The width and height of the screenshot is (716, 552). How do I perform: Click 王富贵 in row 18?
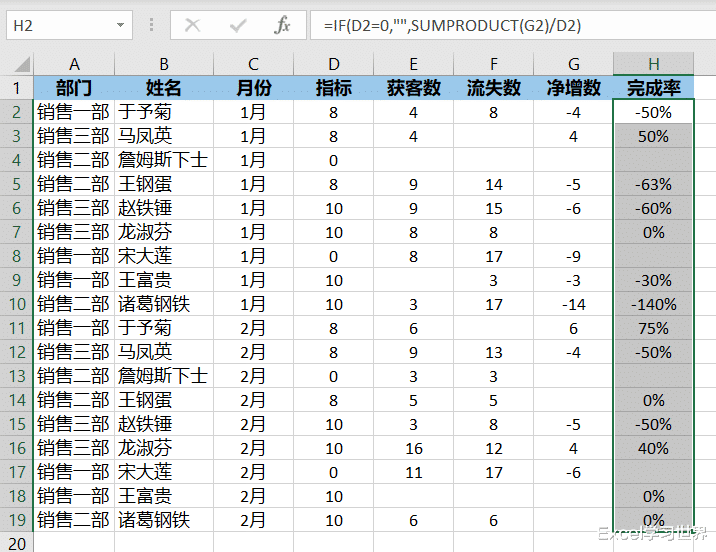point(145,496)
